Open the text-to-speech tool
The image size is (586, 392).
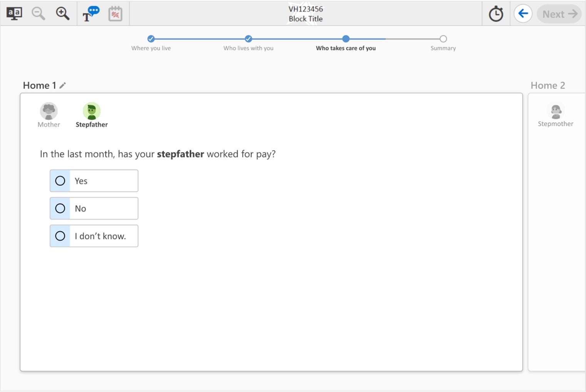pyautogui.click(x=91, y=14)
